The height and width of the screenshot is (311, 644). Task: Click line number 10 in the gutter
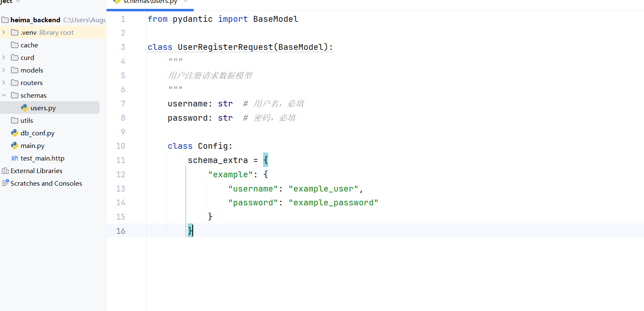point(121,146)
